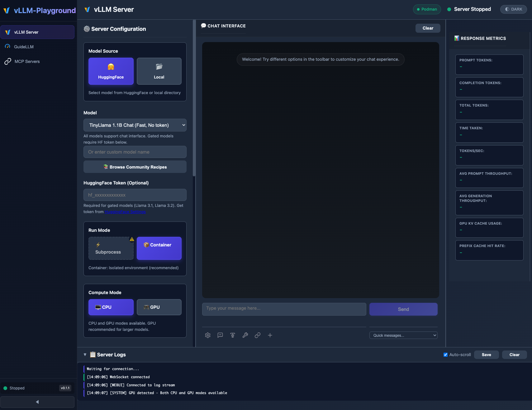
Task: Click the HuggingFace token input field
Action: click(x=135, y=195)
